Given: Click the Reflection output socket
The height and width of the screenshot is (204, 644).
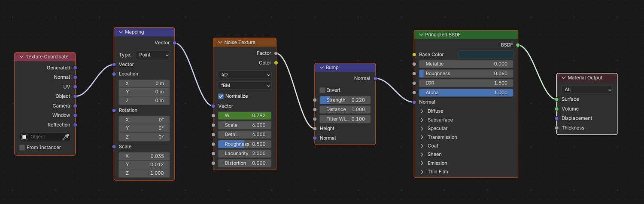Looking at the screenshot, I should click(75, 125).
